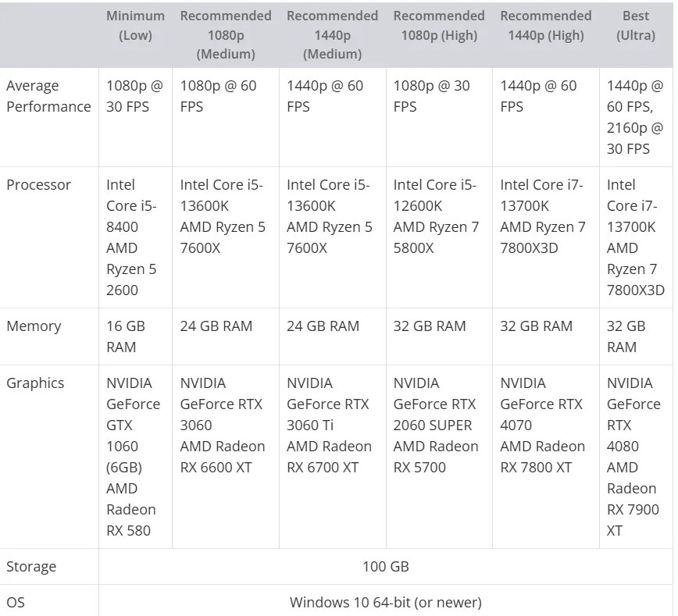This screenshot has height=616, width=678.
Task: Select the RTX 4080 graphics cell
Action: (x=636, y=457)
